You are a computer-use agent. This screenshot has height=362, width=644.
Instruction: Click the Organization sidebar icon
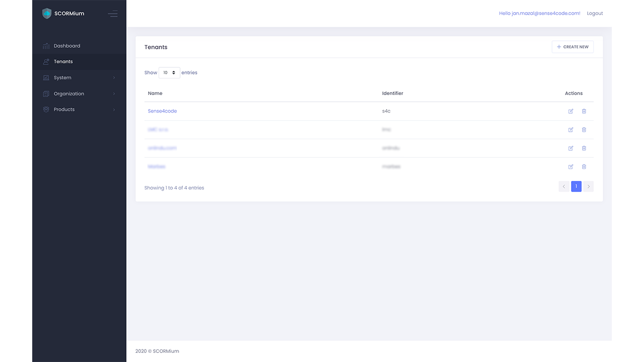46,94
